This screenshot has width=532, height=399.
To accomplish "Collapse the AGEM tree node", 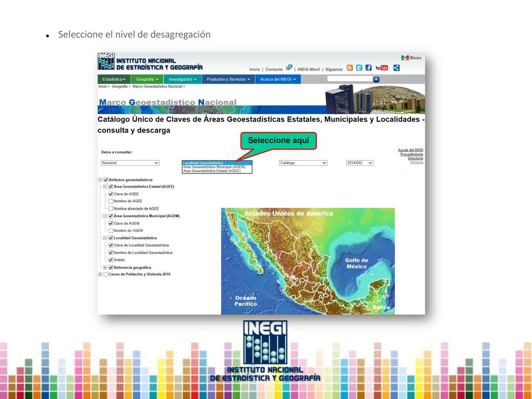I will tap(105, 216).
